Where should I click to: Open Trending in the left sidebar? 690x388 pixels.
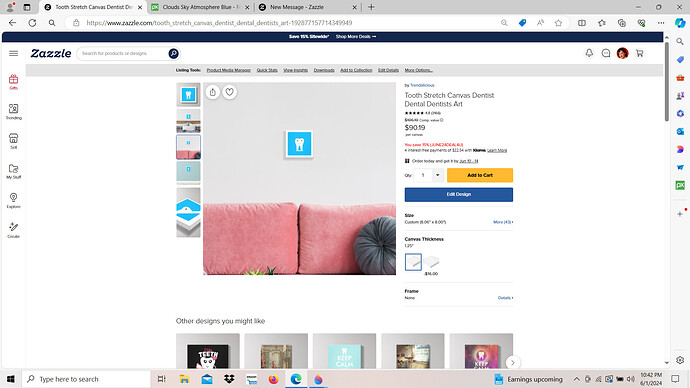click(13, 111)
